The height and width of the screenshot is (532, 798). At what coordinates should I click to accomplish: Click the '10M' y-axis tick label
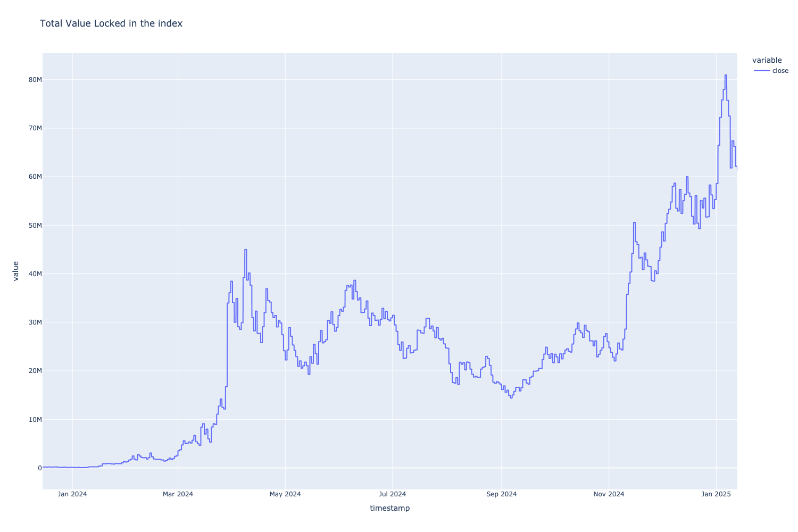click(35, 420)
